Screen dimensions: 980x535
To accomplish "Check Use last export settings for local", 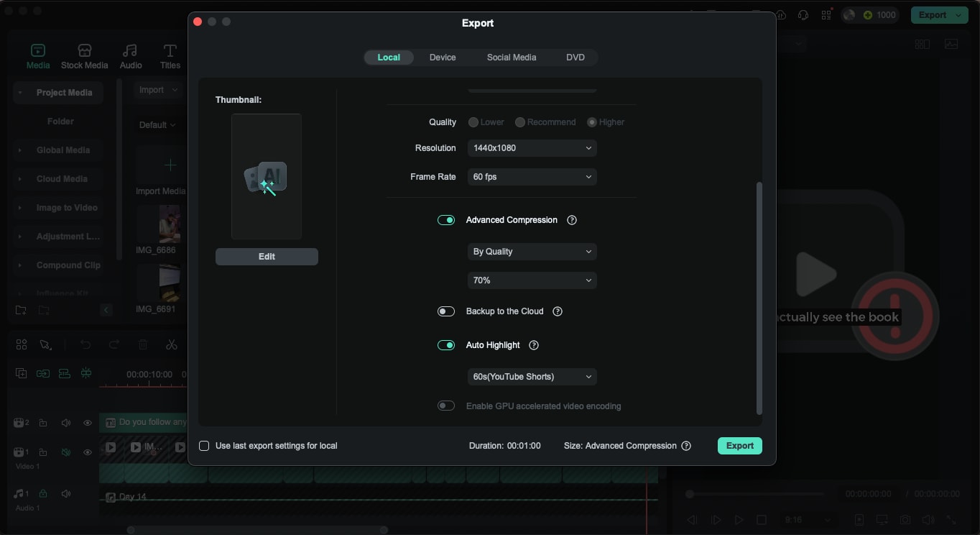I will (204, 446).
